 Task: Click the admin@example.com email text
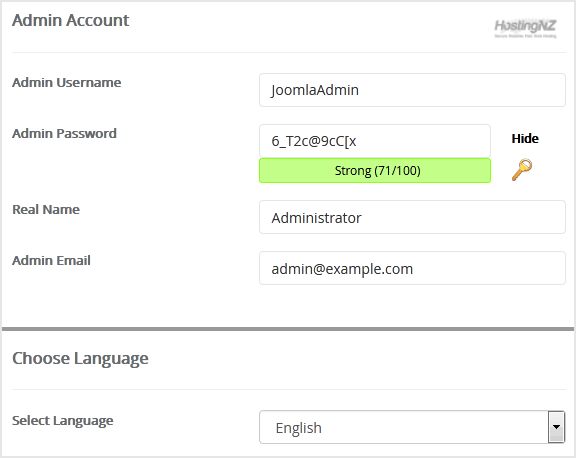tap(342, 269)
